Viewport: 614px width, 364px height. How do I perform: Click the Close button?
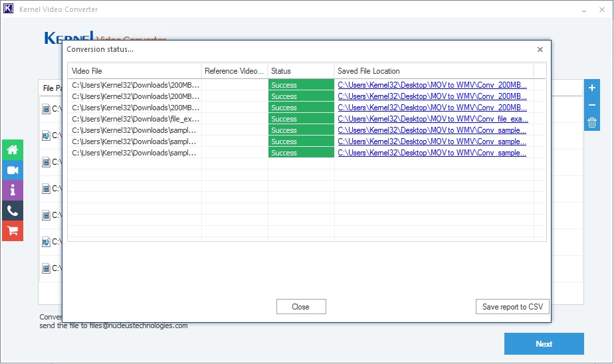tap(301, 307)
